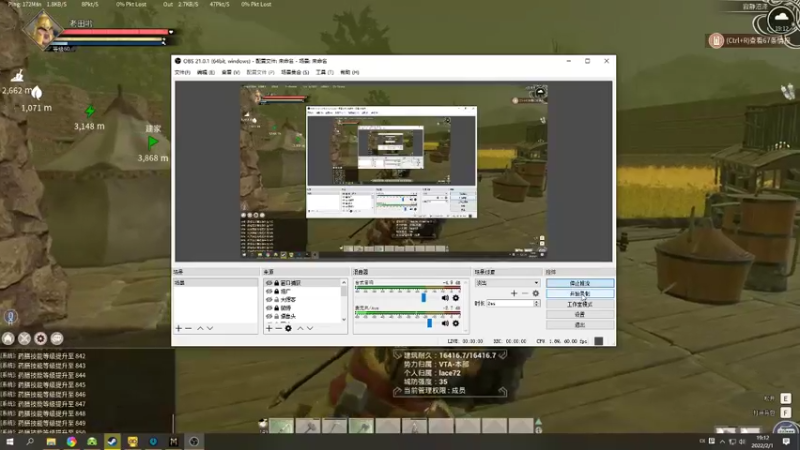Image resolution: width=800 pixels, height=450 pixels.
Task: Increase transition duration with stepper arrows
Action: coord(536,302)
